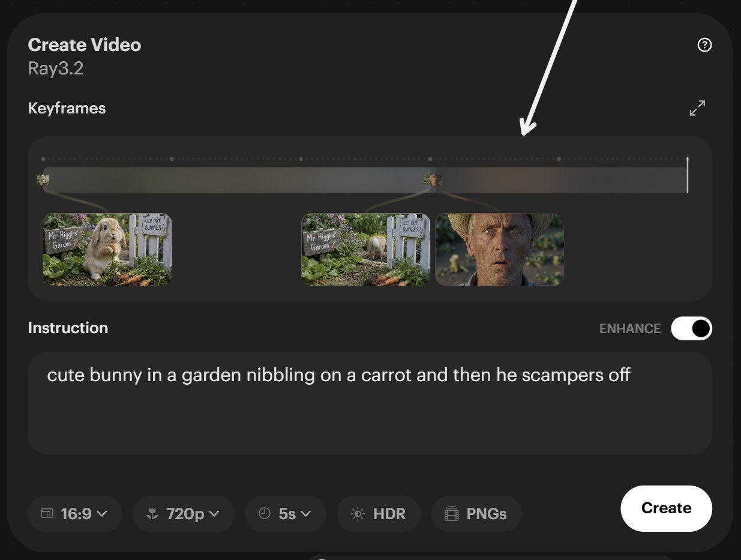The height and width of the screenshot is (560, 741).
Task: Select the bunny eating carrot keyframe thumbnail
Action: click(x=107, y=249)
